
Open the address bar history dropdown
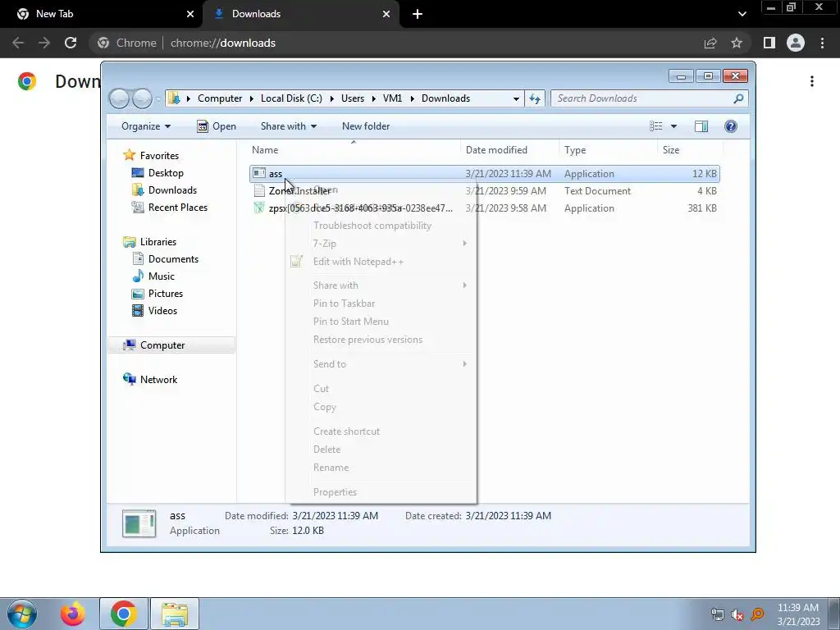(516, 98)
